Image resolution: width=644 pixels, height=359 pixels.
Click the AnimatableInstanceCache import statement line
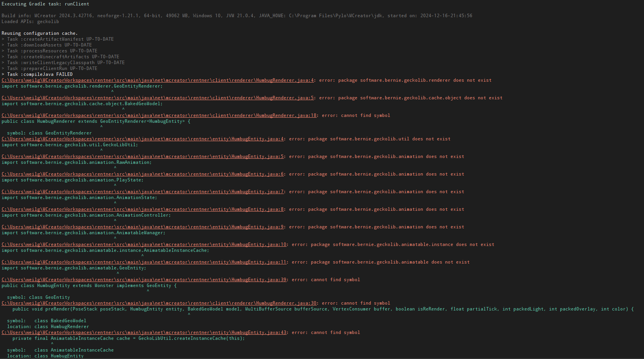(105, 250)
